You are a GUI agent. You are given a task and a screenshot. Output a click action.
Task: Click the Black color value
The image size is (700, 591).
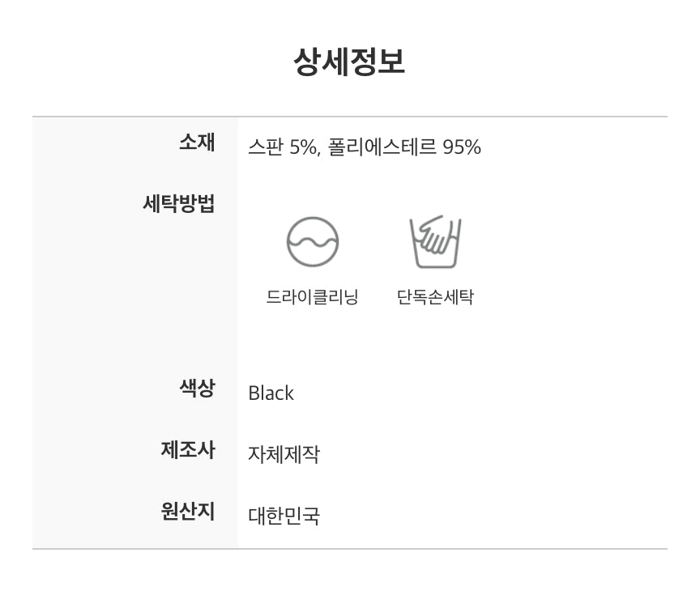coord(271,393)
